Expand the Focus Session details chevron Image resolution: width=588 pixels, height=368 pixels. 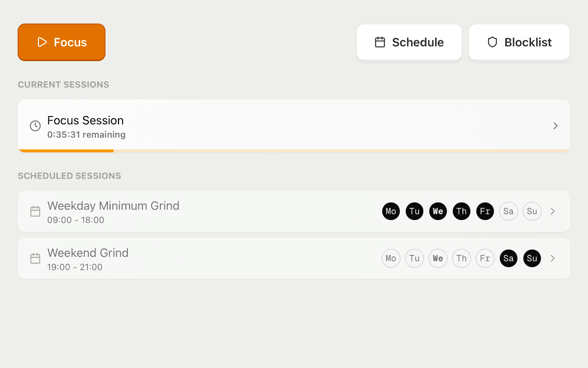click(555, 126)
